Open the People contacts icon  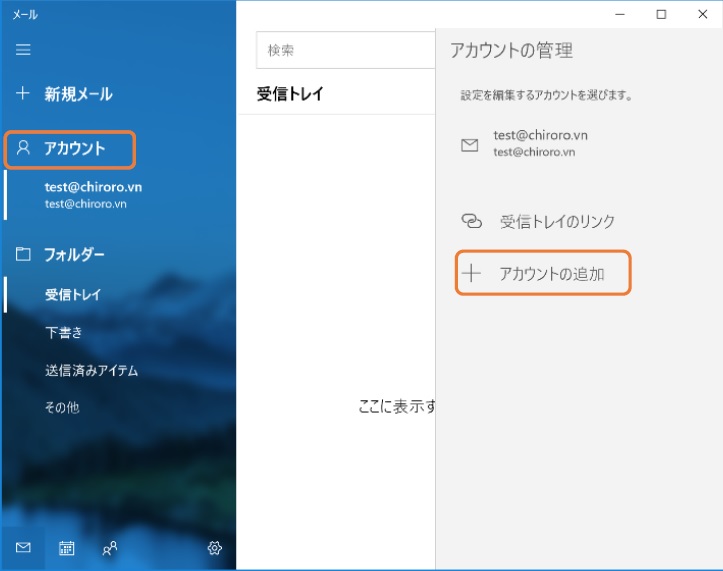tap(110, 548)
